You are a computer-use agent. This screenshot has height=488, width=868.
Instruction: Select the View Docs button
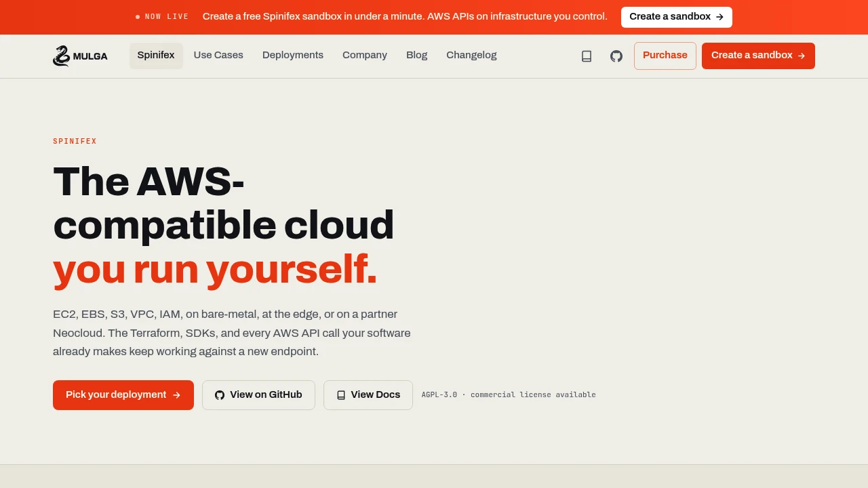[x=368, y=395]
